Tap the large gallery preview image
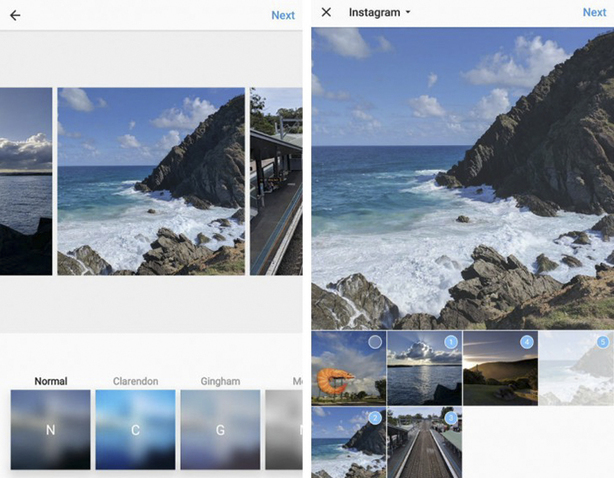This screenshot has height=478, width=614. coord(462,179)
